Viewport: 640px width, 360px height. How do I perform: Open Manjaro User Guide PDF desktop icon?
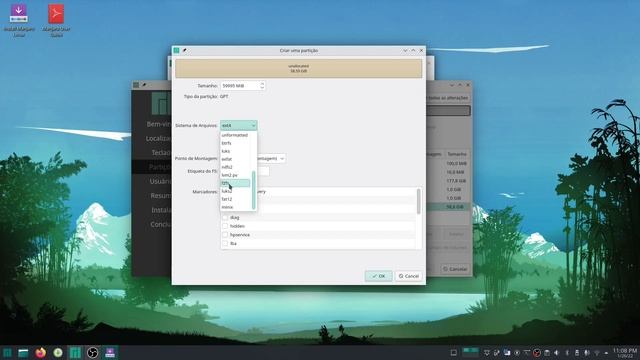[x=56, y=20]
